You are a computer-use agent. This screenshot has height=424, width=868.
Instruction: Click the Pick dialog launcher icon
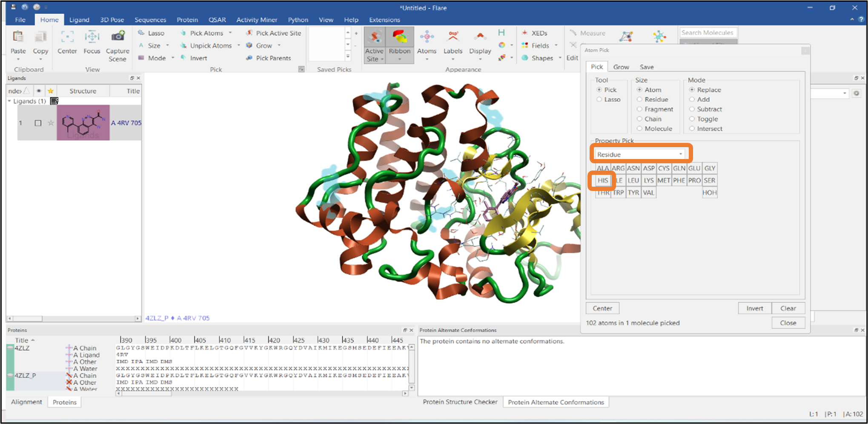point(301,69)
